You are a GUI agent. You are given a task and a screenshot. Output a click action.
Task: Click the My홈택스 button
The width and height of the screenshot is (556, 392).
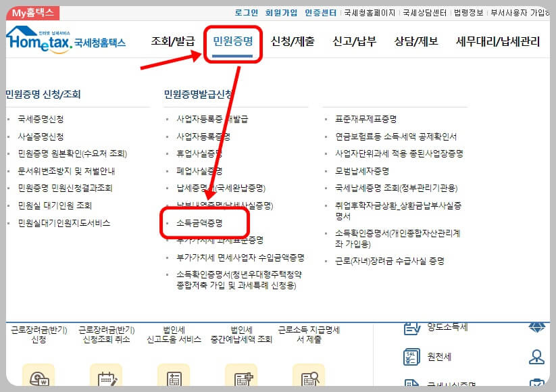point(33,13)
